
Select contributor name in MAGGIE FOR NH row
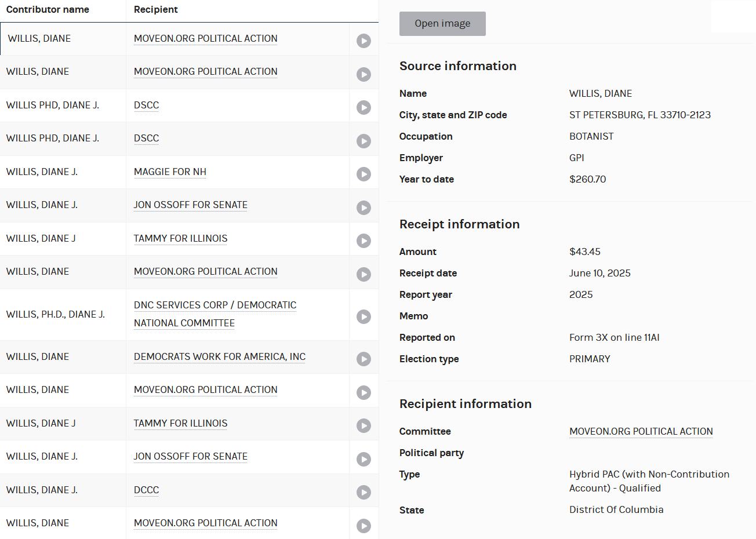(x=42, y=172)
